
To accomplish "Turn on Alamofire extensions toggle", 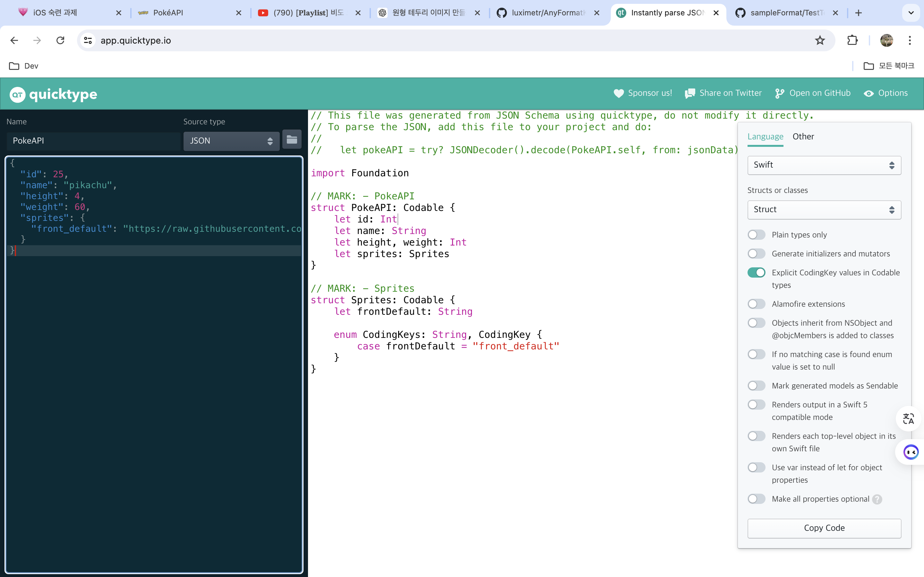I will click(x=756, y=304).
